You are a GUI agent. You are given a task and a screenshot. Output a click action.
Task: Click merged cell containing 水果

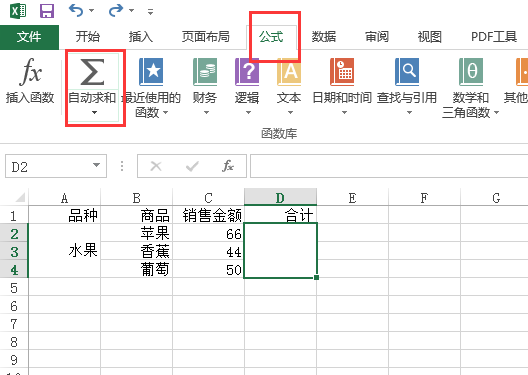(x=65, y=251)
